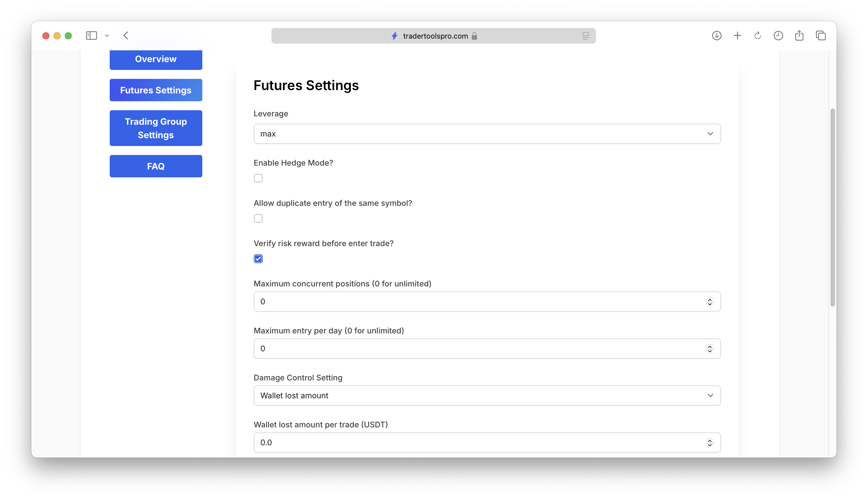Viewport: 868px width, 499px height.
Task: Click the Maximum concurrent positions stepper
Action: coord(710,302)
